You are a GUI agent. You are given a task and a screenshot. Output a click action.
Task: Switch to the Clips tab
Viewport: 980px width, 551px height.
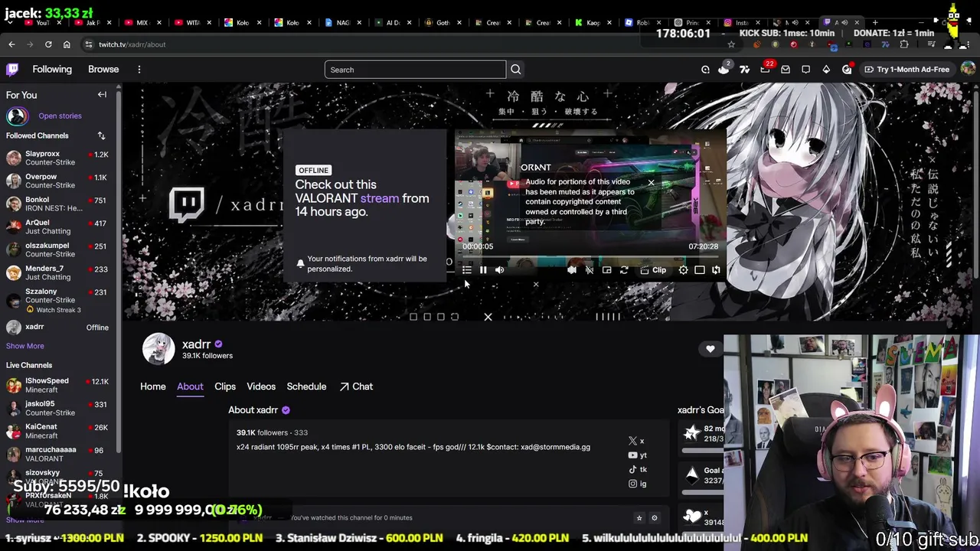pyautogui.click(x=225, y=386)
